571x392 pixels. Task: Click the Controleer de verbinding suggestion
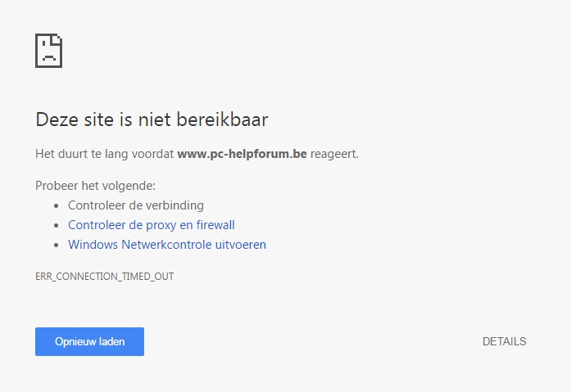point(136,205)
